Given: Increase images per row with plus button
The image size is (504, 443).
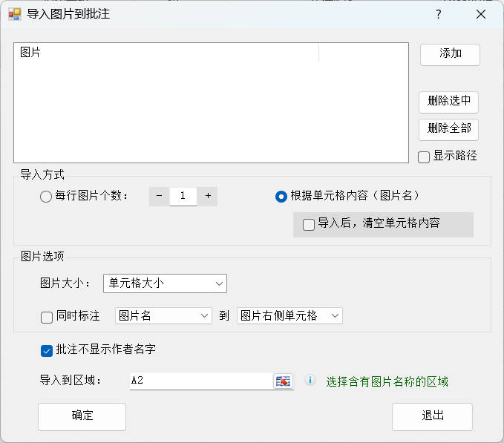Looking at the screenshot, I should click(x=208, y=196).
